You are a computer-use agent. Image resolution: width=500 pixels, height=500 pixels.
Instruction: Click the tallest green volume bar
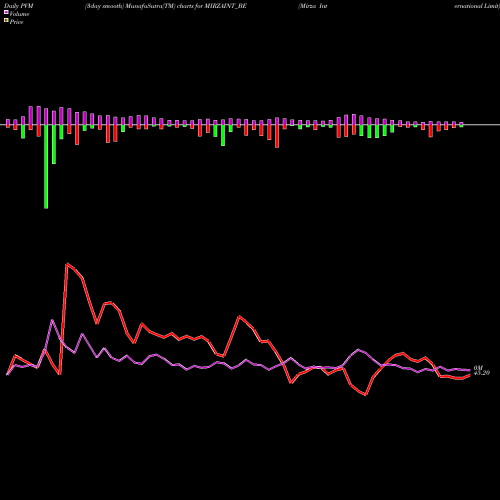[x=46, y=167]
